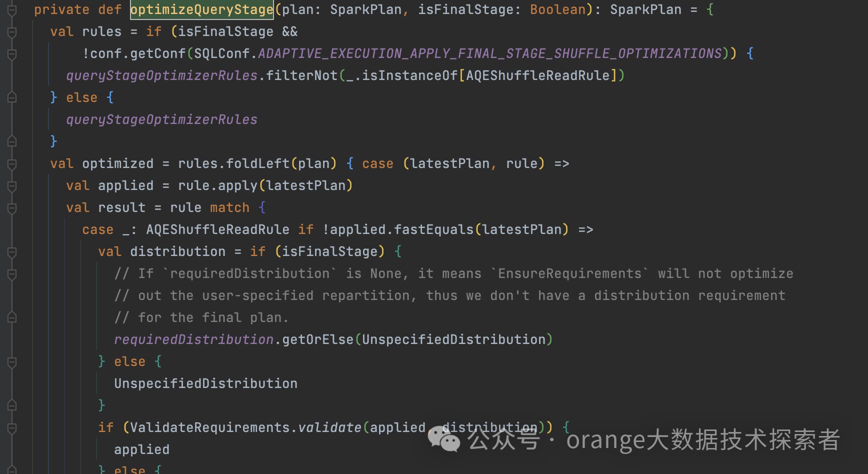
Task: Click 'rules' variable declaration name
Action: pos(102,31)
